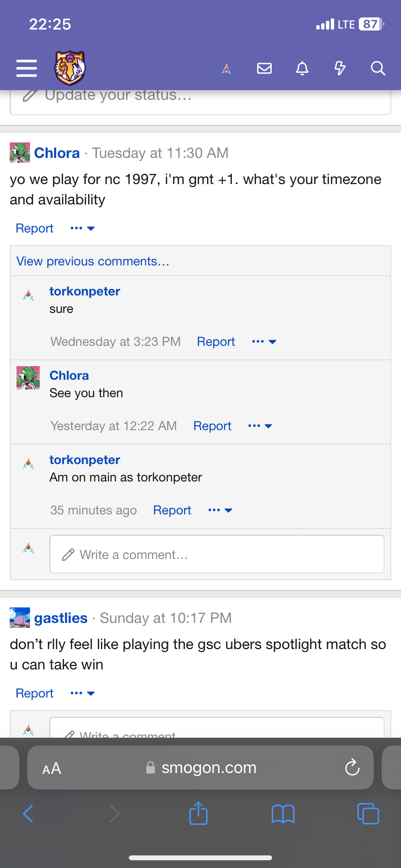Expand more options on gastlies' post
Viewport: 401px width, 868px height.
pyautogui.click(x=82, y=693)
